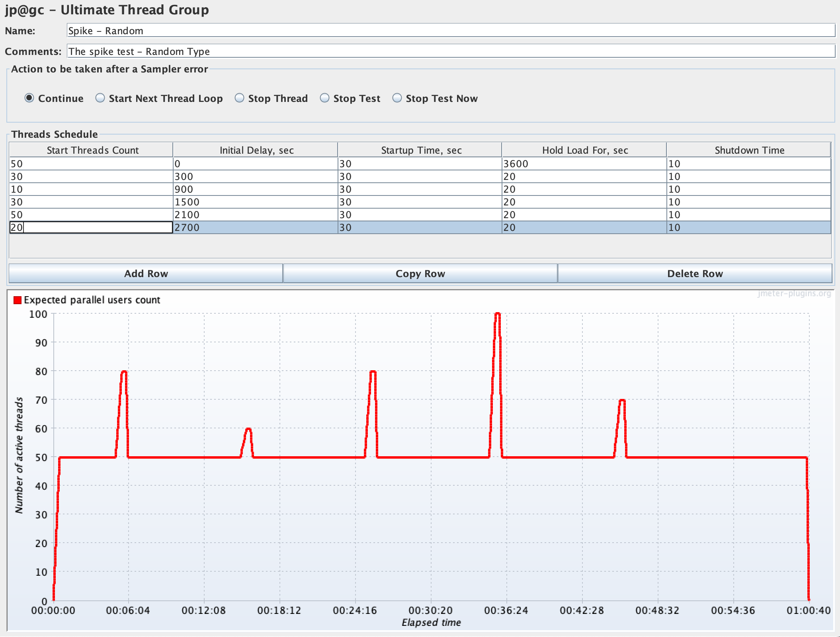Select the Stop Thread radio button
840x637 pixels.
pyautogui.click(x=239, y=98)
